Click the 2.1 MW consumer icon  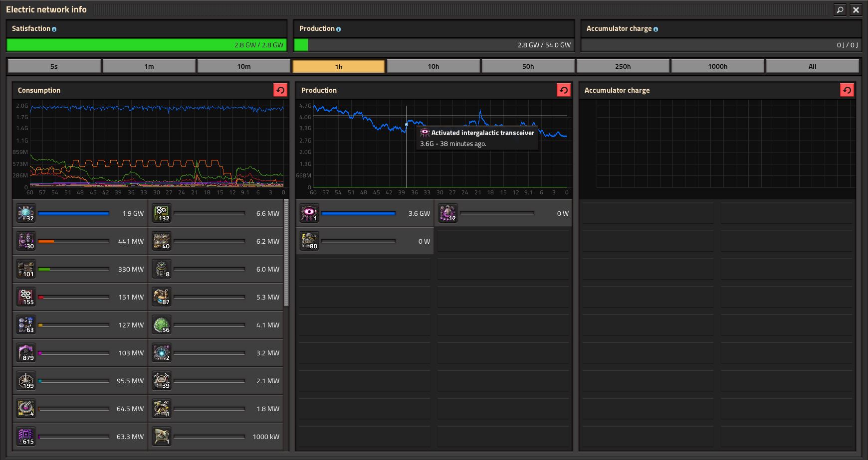click(161, 381)
